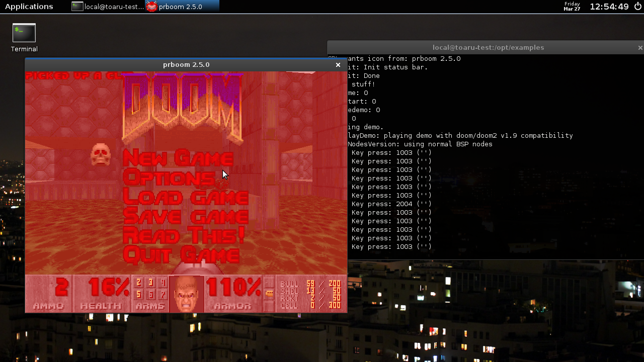
Task: Select Quit Game in Doom menu
Action: click(181, 254)
